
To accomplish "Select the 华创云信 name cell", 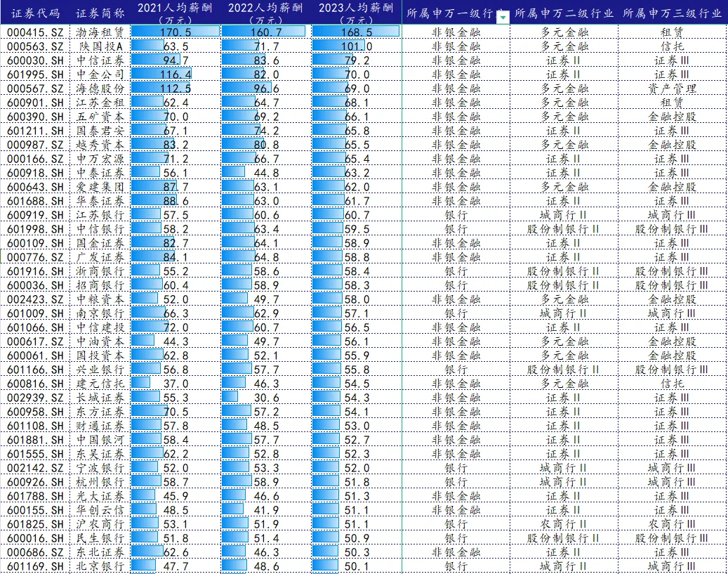I will [x=100, y=510].
